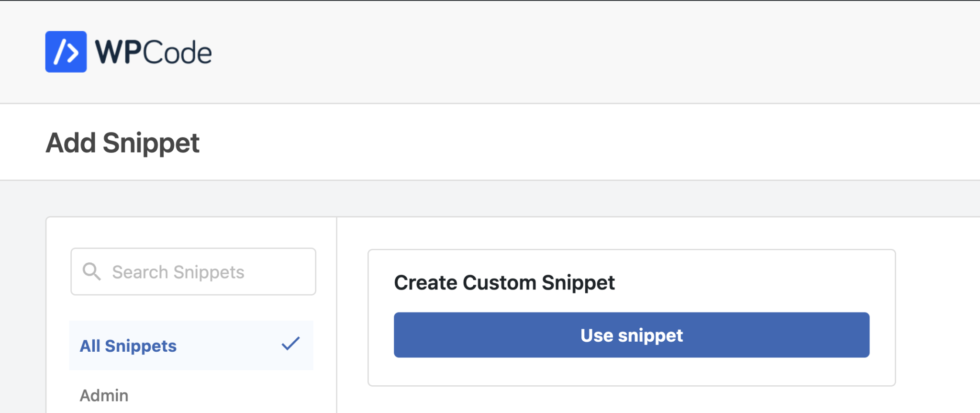This screenshot has height=413, width=980.
Task: Click the Create Custom Snippet title
Action: [x=504, y=282]
